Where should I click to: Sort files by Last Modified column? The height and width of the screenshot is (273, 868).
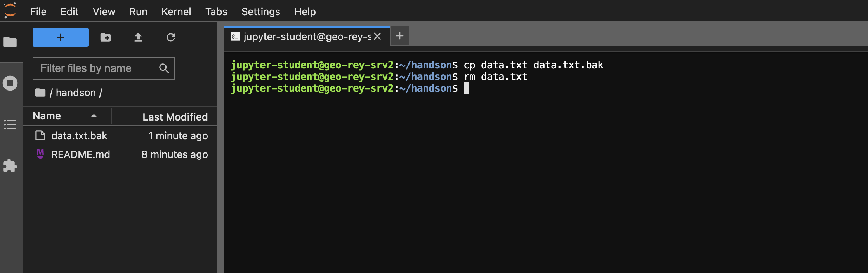pyautogui.click(x=175, y=117)
